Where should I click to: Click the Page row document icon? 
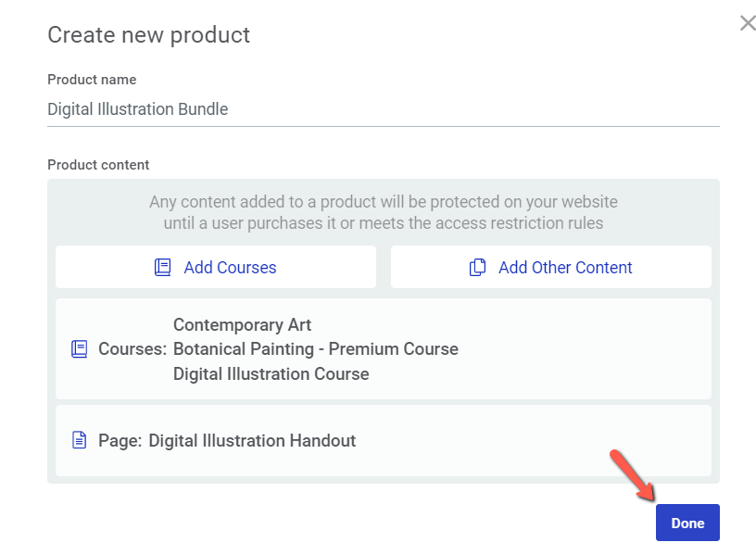[x=80, y=440]
